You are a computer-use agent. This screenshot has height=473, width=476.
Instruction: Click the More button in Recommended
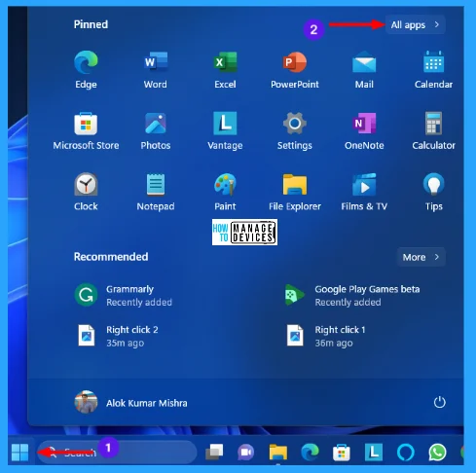click(x=421, y=257)
